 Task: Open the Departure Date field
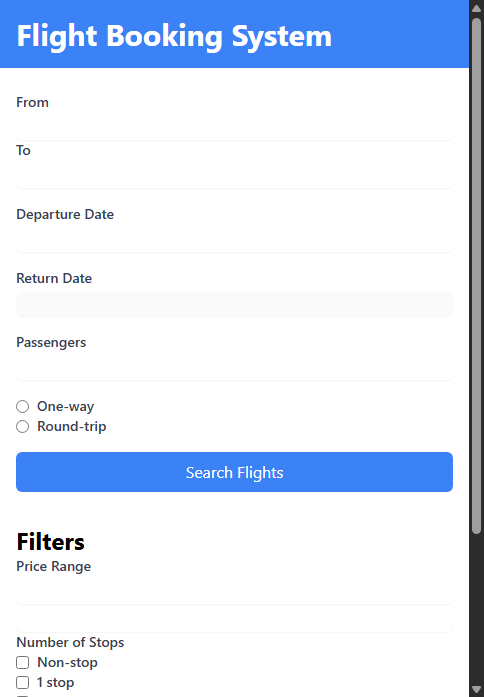pyautogui.click(x=234, y=241)
